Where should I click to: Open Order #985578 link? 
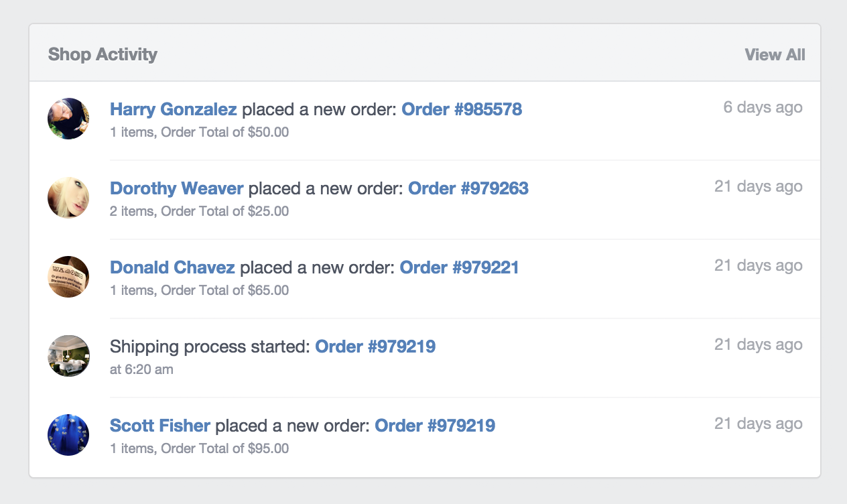coord(462,109)
